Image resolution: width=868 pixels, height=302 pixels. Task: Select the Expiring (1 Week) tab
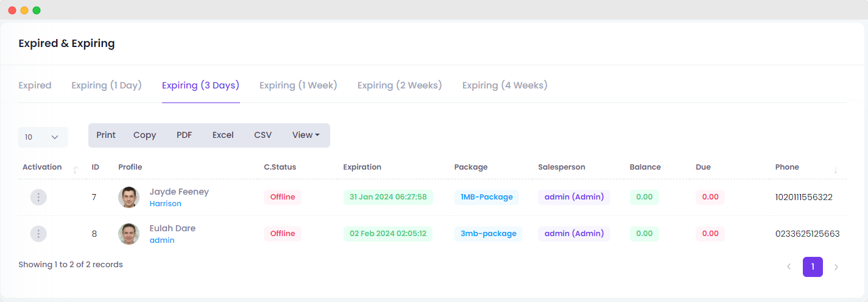[298, 85]
